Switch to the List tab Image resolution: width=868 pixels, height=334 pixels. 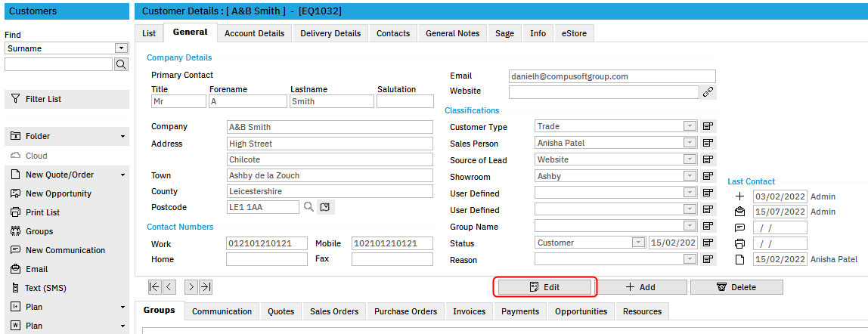(x=149, y=33)
